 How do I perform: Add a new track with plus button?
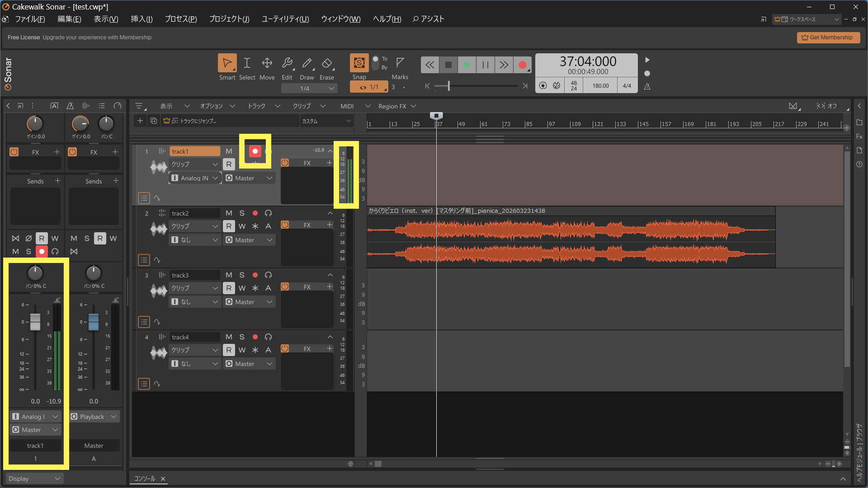[140, 121]
